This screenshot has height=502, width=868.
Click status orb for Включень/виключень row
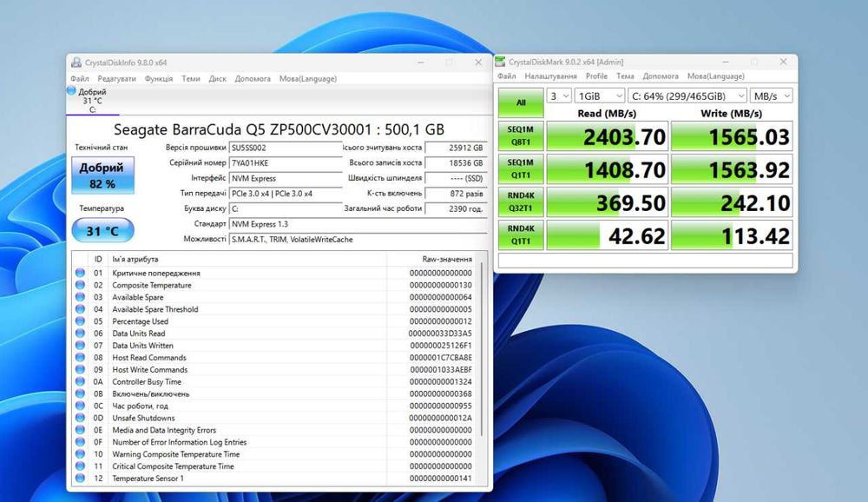(80, 393)
